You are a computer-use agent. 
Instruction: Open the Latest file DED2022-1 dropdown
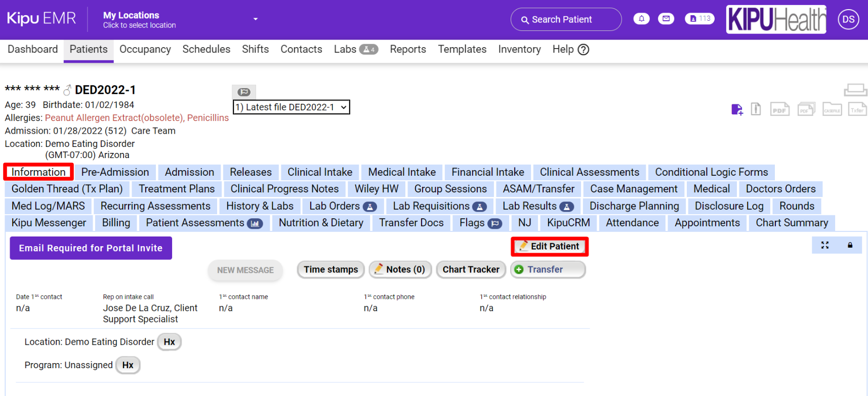(291, 107)
